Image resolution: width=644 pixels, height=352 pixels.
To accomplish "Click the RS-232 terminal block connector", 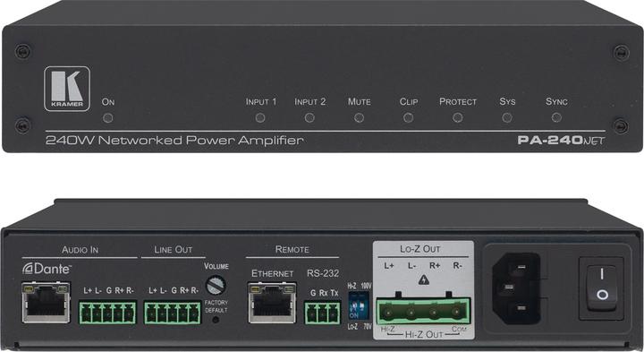I will click(322, 313).
